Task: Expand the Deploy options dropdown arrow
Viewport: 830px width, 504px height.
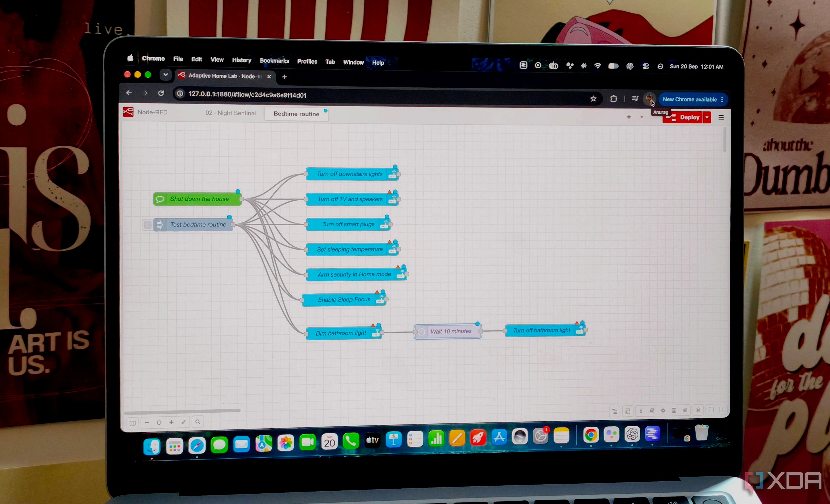Action: click(707, 117)
